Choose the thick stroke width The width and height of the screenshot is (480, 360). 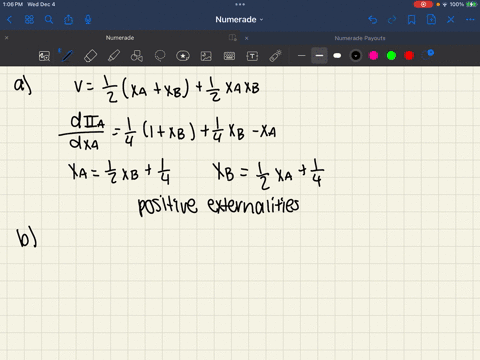tap(337, 56)
